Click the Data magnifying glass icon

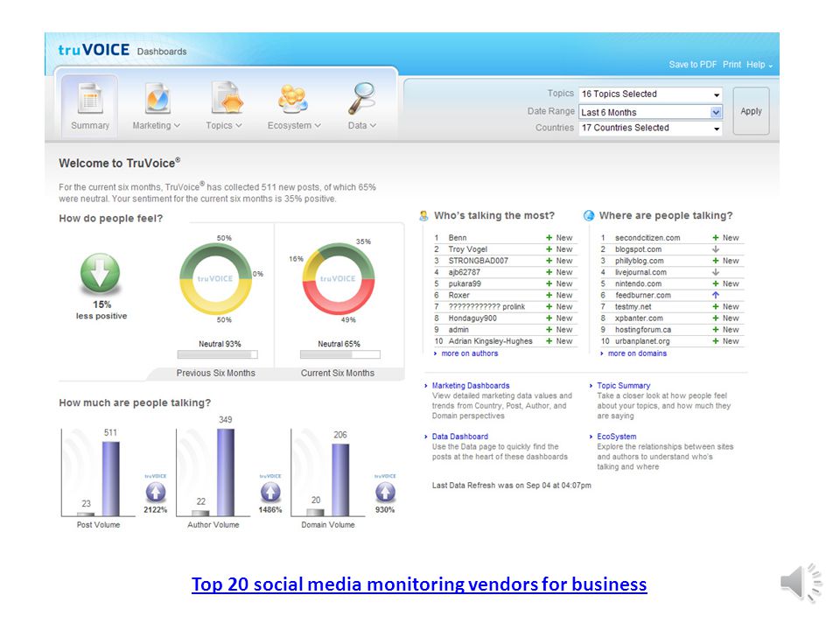tap(361, 98)
